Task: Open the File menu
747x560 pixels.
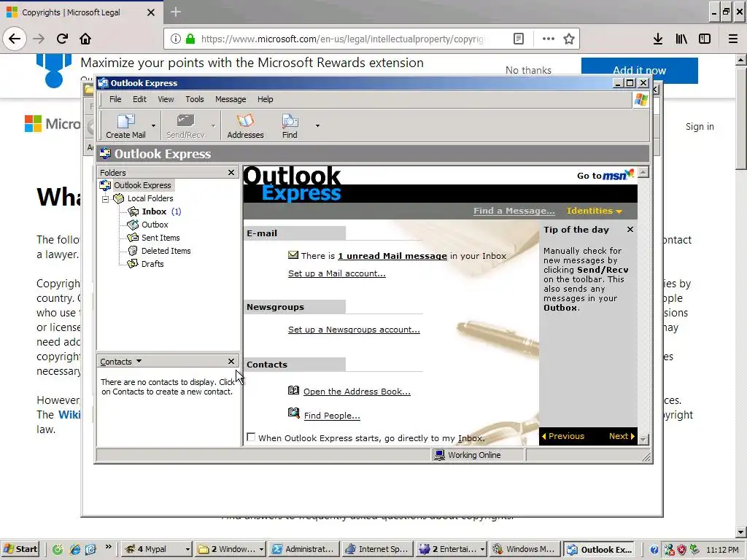Action: click(115, 99)
